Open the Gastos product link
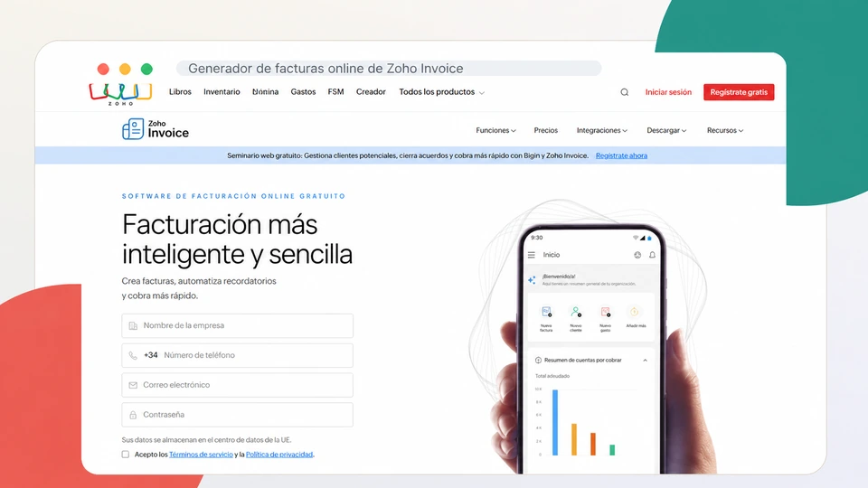This screenshot has width=868, height=488. 304,92
